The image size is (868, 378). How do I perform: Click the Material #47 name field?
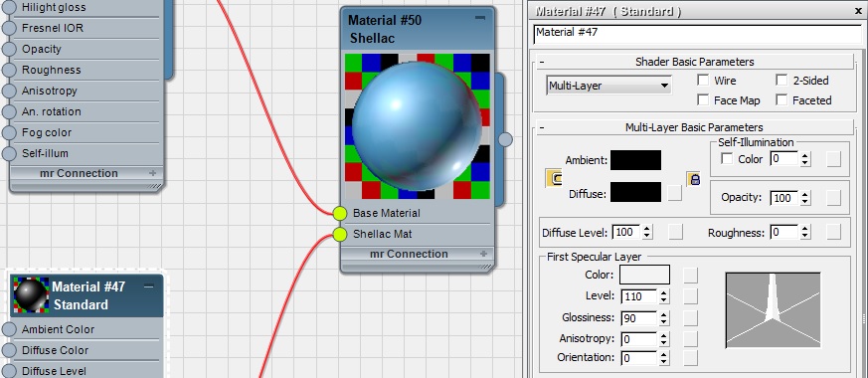[x=698, y=33]
